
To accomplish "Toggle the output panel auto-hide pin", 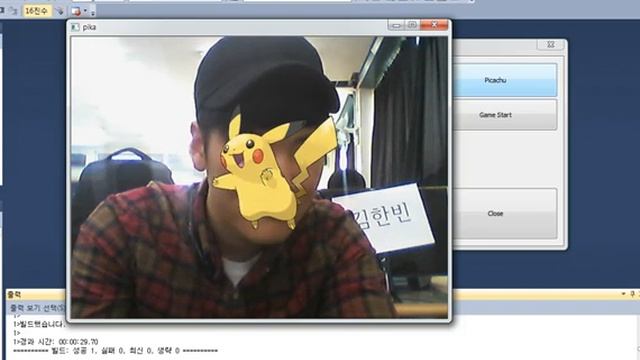I will (x=632, y=294).
